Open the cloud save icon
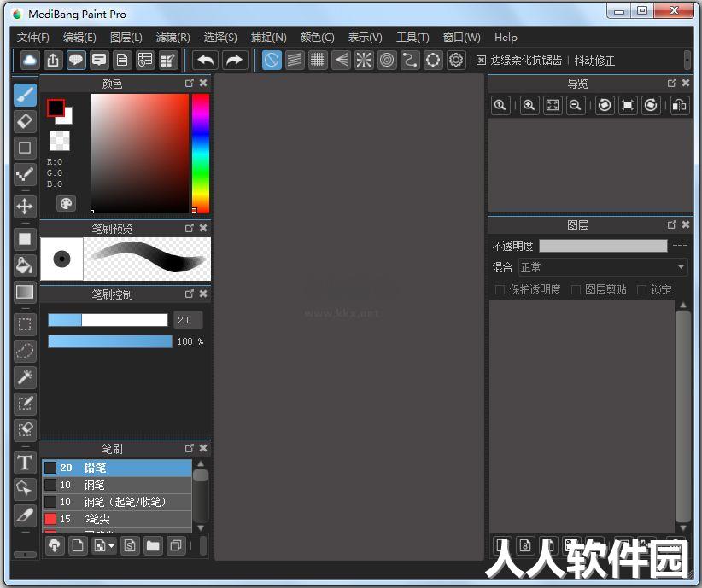This screenshot has height=588, width=702. (30, 60)
